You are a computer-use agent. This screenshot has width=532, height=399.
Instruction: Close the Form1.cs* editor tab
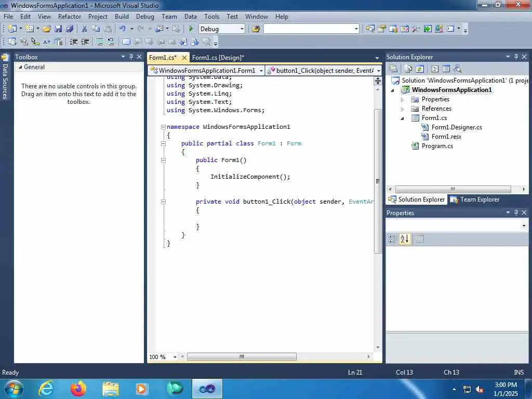click(184, 58)
